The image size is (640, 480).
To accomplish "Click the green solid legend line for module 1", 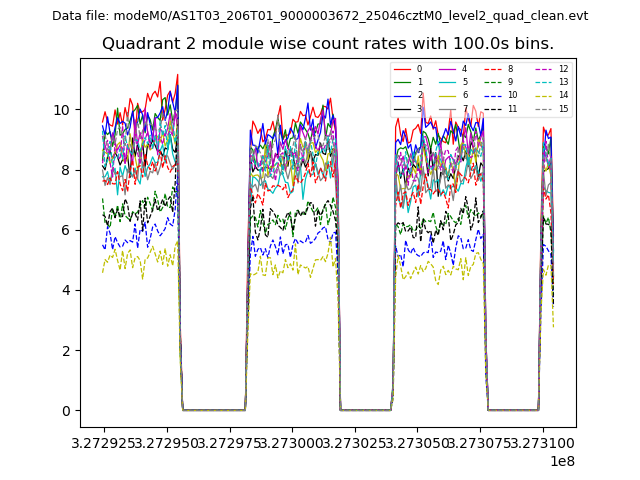I will pyautogui.click(x=402, y=82).
